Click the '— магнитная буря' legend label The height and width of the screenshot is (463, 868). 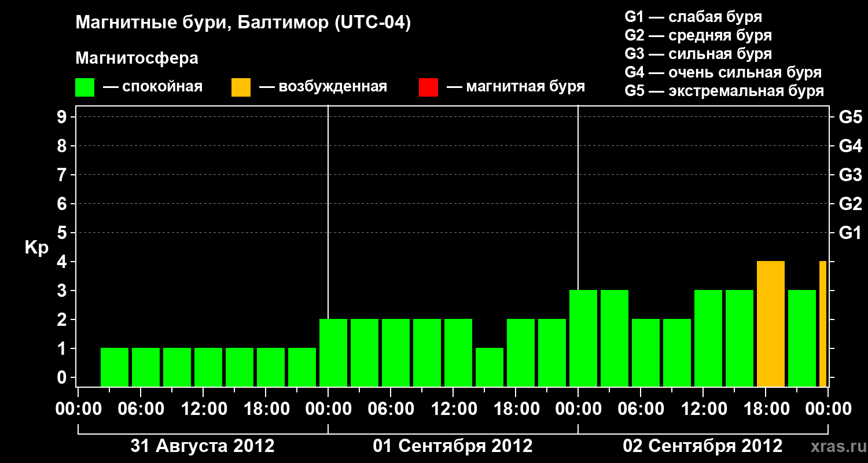[x=516, y=87]
